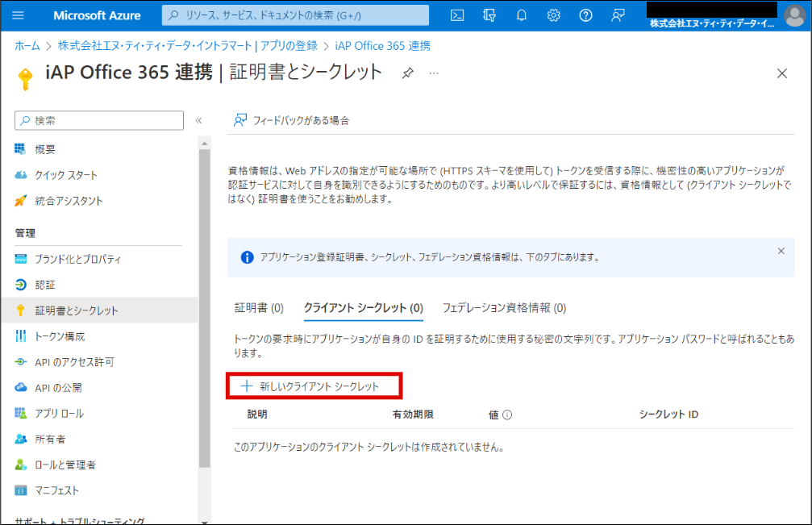Viewport: 812px width, 525px height.
Task: Click the help question mark icon
Action: tap(585, 15)
